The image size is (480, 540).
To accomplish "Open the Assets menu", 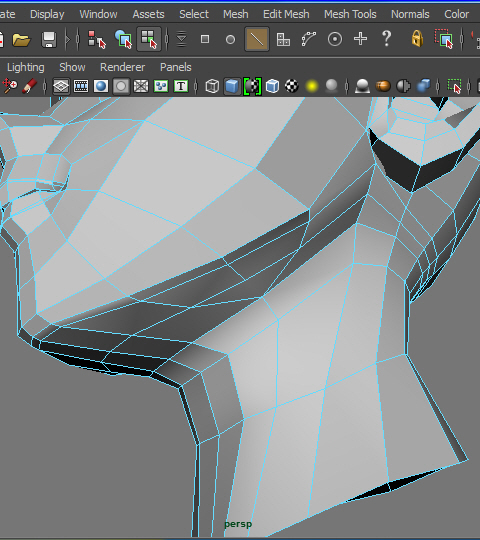I will click(x=148, y=14).
